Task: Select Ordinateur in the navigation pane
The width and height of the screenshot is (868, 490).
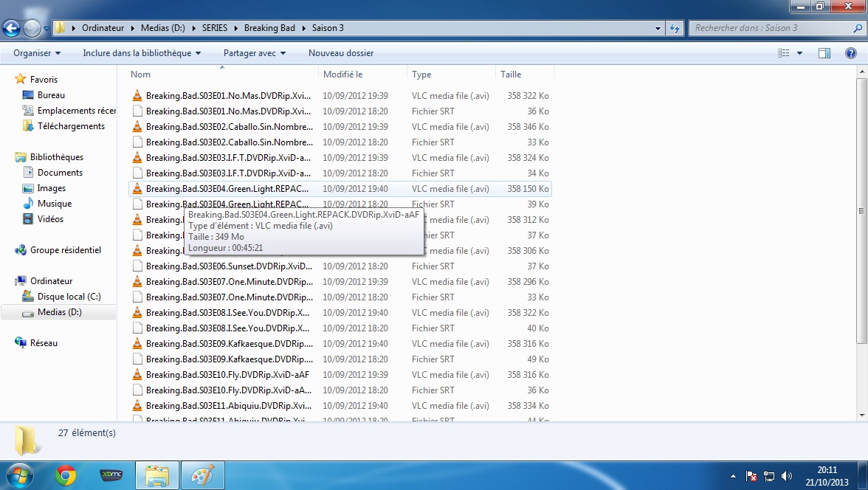Action: pyautogui.click(x=52, y=281)
